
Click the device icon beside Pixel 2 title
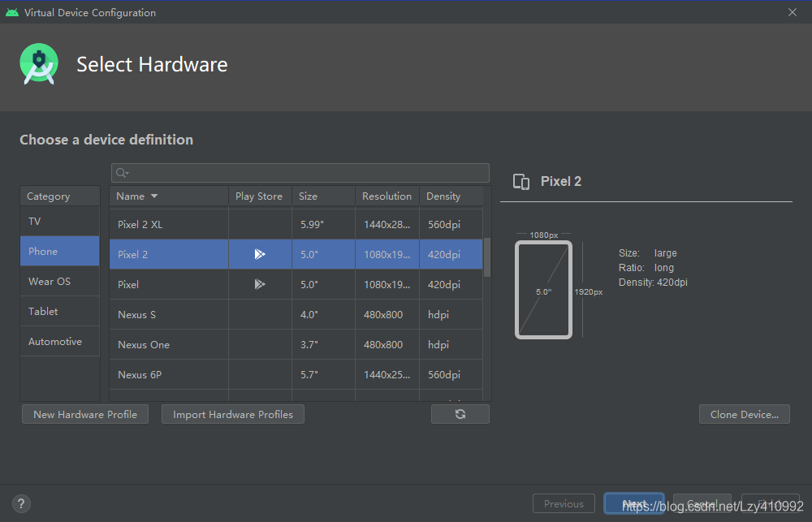521,182
